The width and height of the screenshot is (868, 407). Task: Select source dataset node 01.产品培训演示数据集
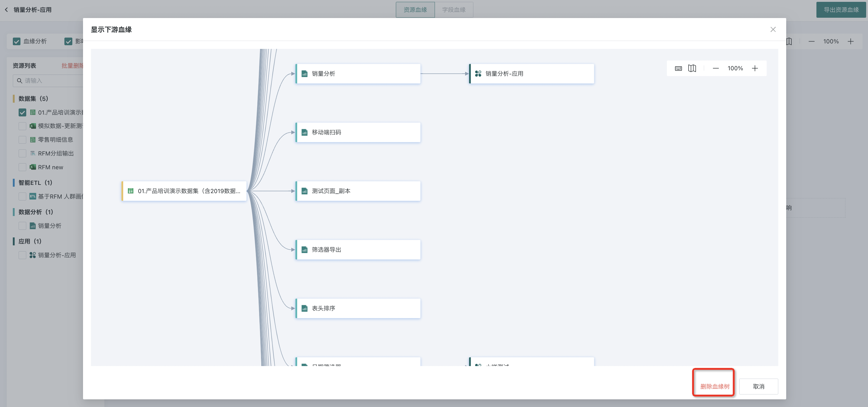(x=184, y=191)
